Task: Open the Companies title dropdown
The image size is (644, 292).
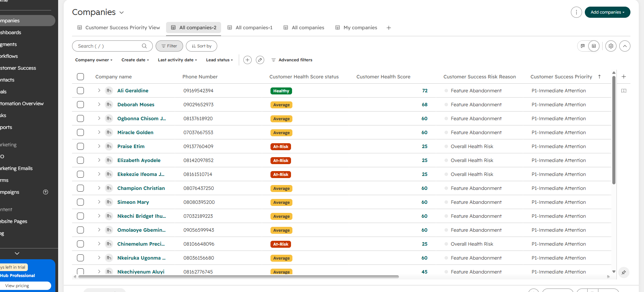Action: click(x=121, y=13)
